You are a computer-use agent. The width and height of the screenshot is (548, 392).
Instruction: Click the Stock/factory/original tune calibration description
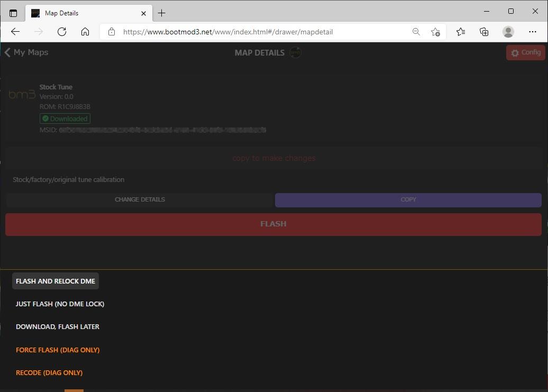(69, 179)
